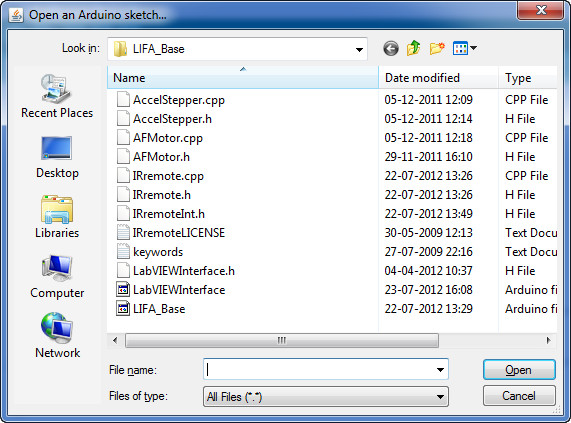Select file name LabVIEWInterface.h
Screen dimensions: 571x423
coord(184,271)
